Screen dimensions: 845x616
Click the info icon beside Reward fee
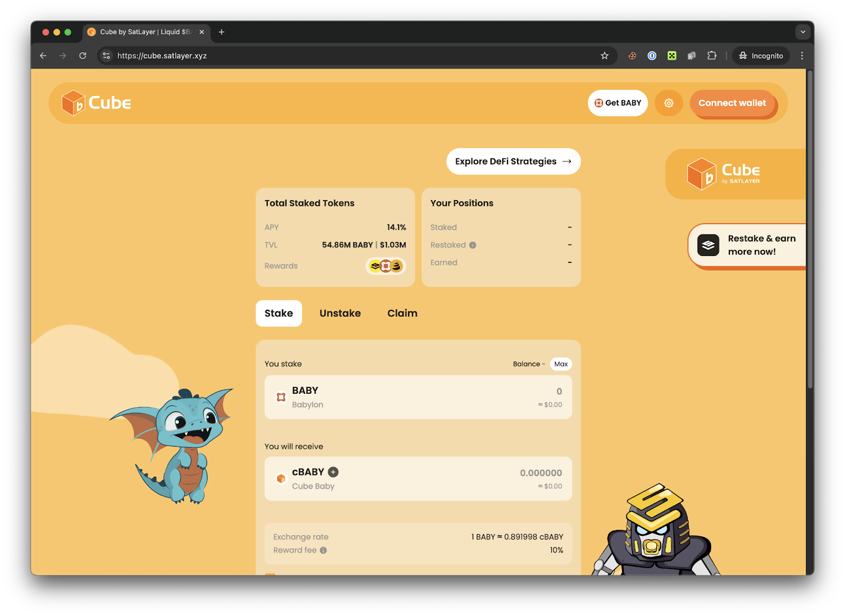coord(323,550)
